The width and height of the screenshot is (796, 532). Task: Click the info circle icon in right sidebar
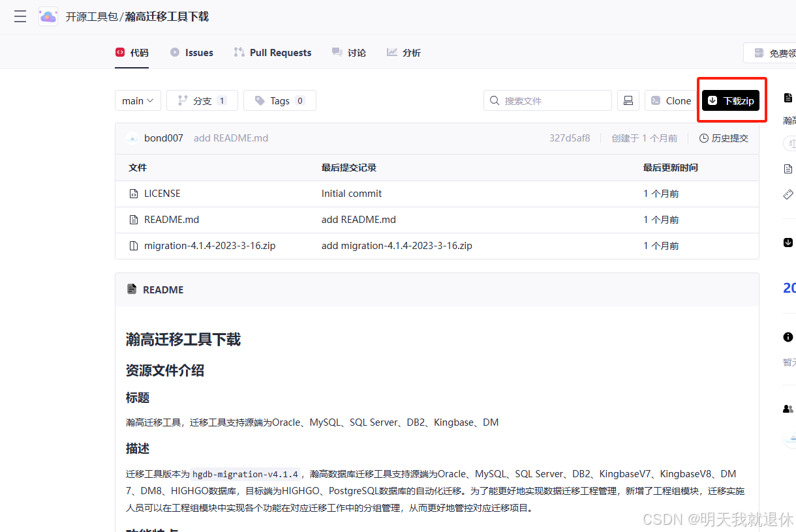pos(788,337)
